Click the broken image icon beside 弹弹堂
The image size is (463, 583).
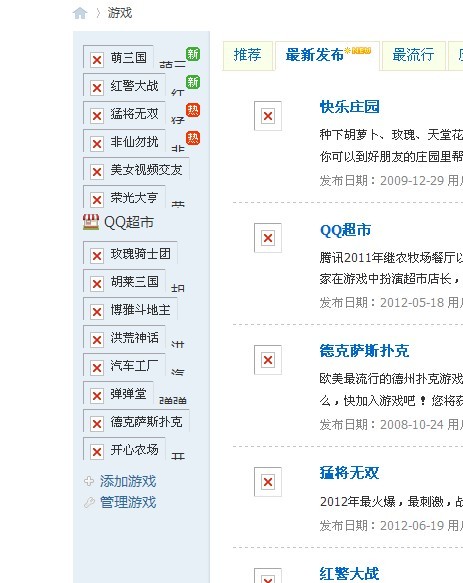97,396
